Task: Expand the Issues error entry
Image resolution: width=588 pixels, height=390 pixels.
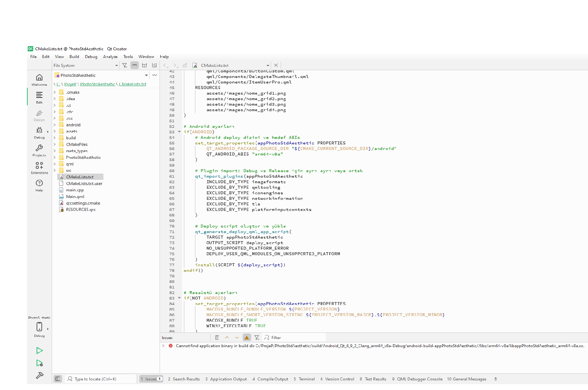Action: 163,346
